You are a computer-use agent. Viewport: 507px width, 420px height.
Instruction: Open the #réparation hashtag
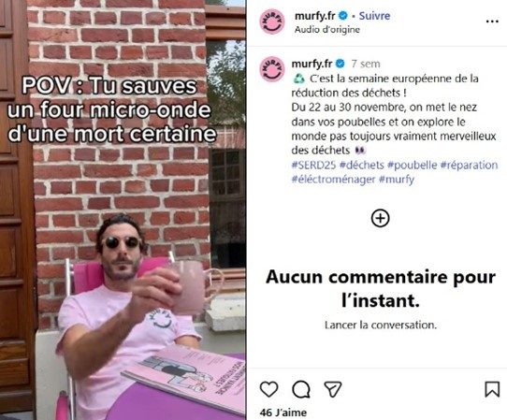469,165
